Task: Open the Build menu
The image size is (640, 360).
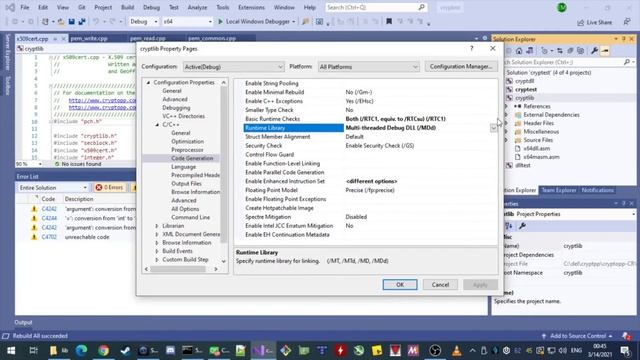Action: [127, 7]
